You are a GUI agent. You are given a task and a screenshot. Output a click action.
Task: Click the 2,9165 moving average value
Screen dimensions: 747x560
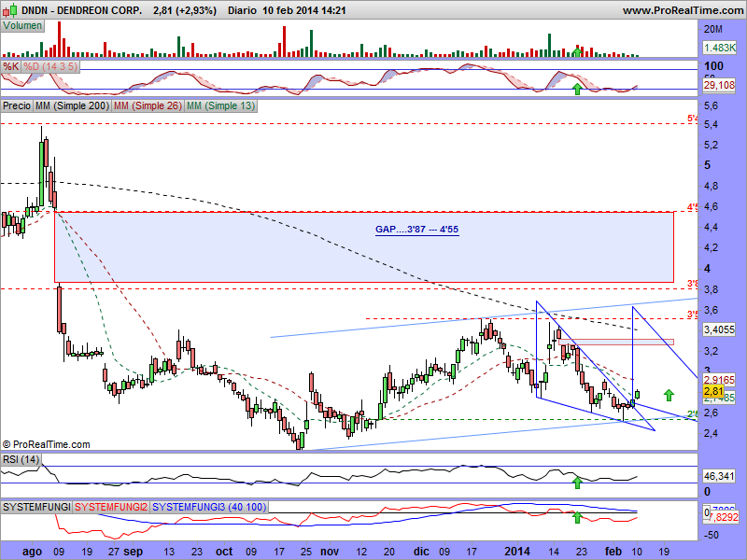point(719,380)
